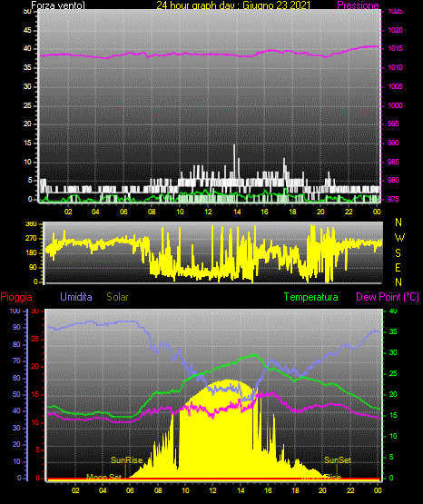Viewport: 423px width, 504px height.
Task: Click the 270 wind direction axis value
Action: (x=31, y=239)
